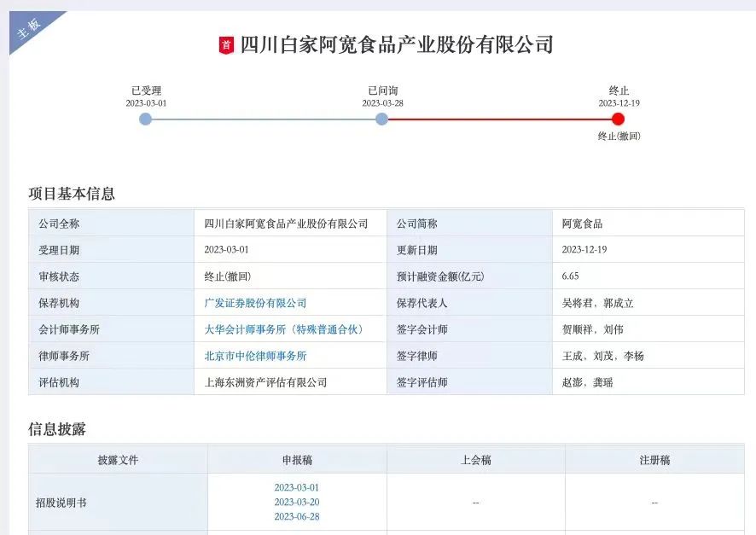Open the 北京市中伦律师事务所 law firm link
The width and height of the screenshot is (756, 535).
tap(255, 356)
